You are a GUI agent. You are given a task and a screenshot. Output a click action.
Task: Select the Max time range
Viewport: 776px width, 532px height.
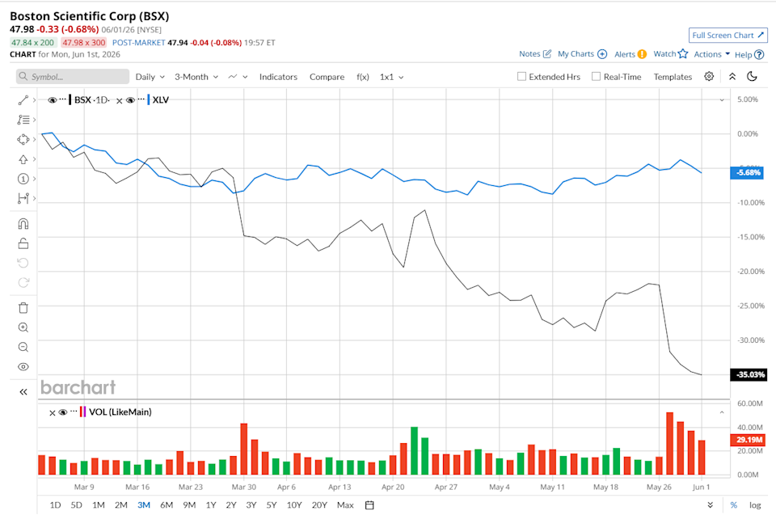pos(345,505)
